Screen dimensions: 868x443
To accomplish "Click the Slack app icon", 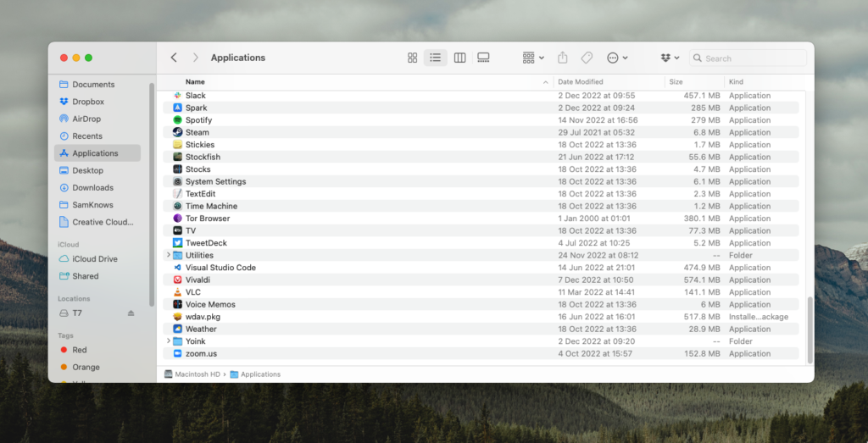I will point(177,96).
